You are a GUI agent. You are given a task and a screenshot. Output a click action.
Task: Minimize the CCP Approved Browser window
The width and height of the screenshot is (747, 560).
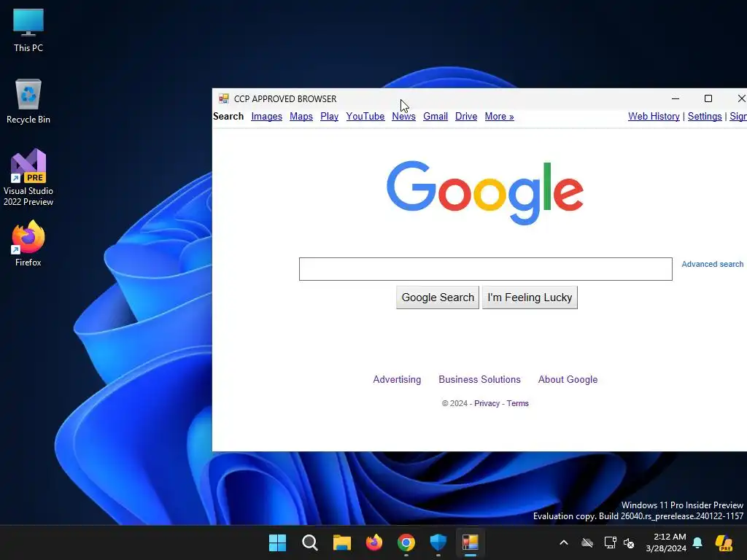coord(675,98)
